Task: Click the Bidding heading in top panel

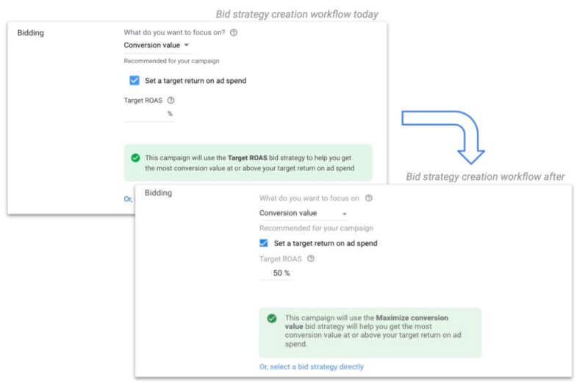Action: 30,33
